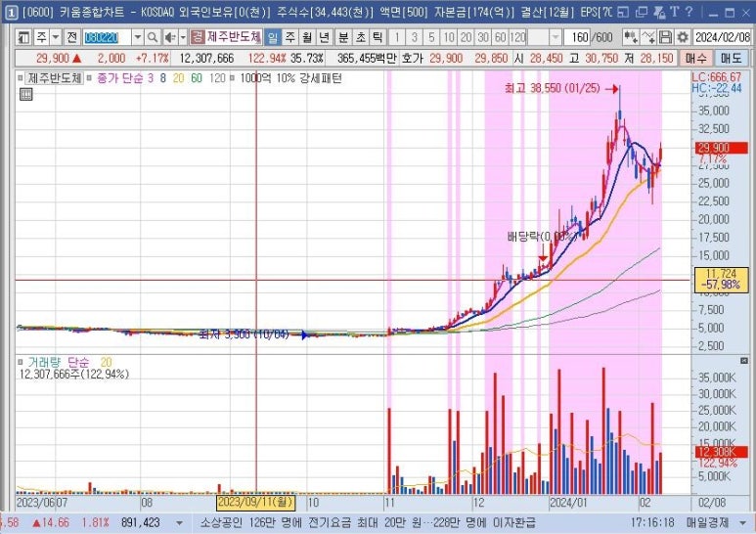Select the 월 monthly period
The width and height of the screenshot is (756, 534).
click(x=307, y=37)
